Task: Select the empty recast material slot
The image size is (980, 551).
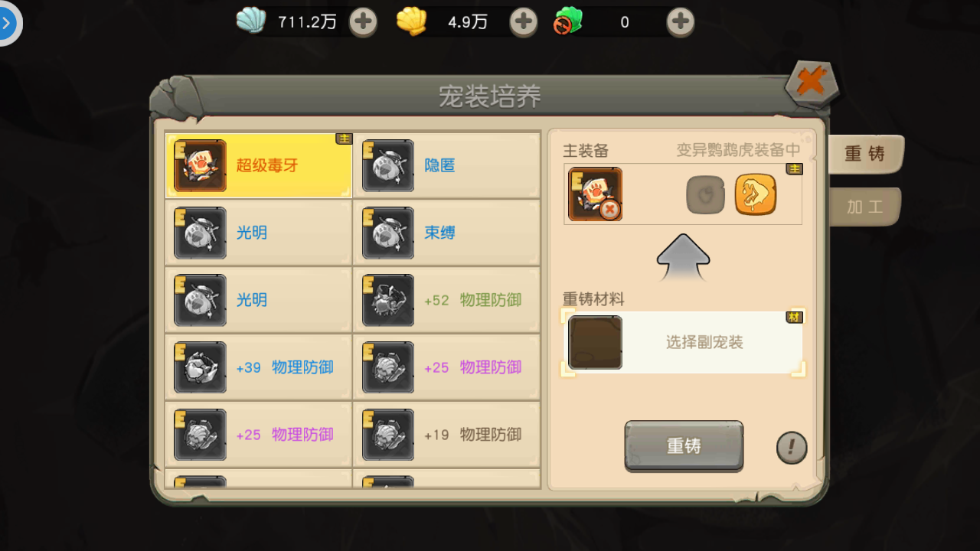Action: pos(595,342)
